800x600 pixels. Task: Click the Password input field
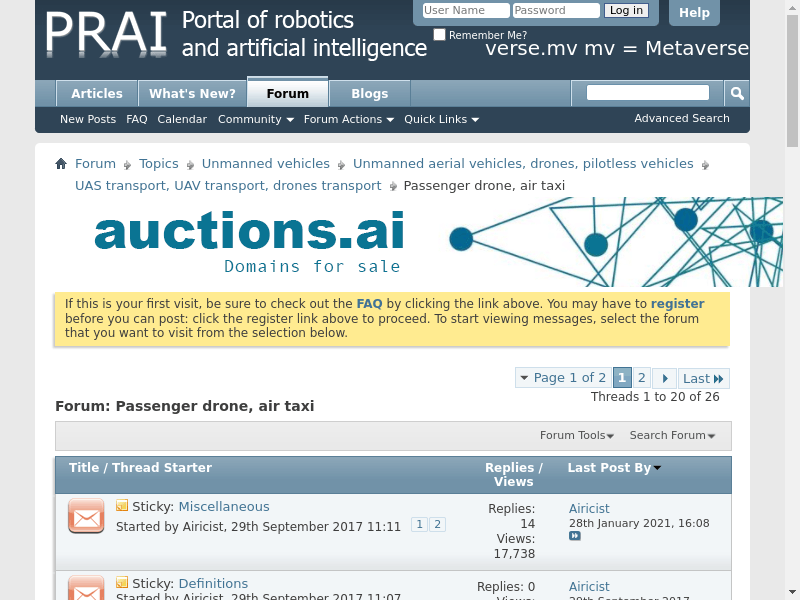point(556,10)
